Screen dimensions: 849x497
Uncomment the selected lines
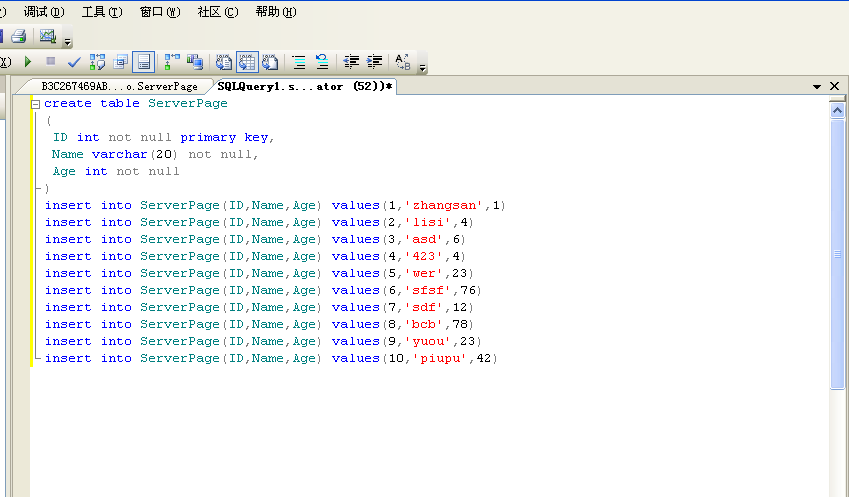(322, 62)
